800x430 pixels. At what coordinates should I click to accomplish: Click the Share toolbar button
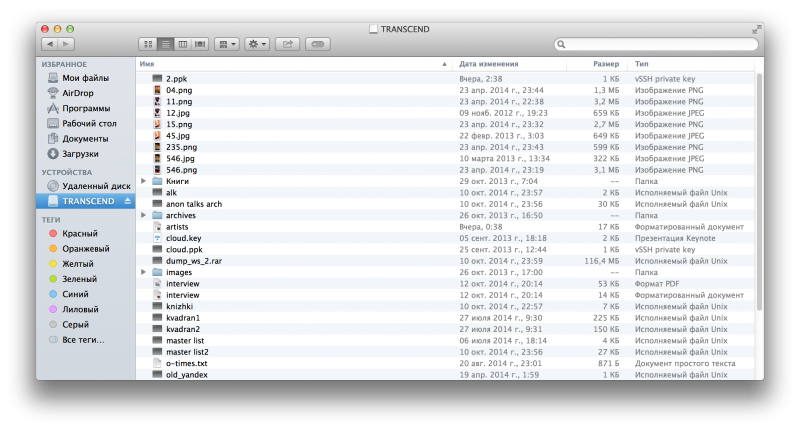(x=287, y=44)
